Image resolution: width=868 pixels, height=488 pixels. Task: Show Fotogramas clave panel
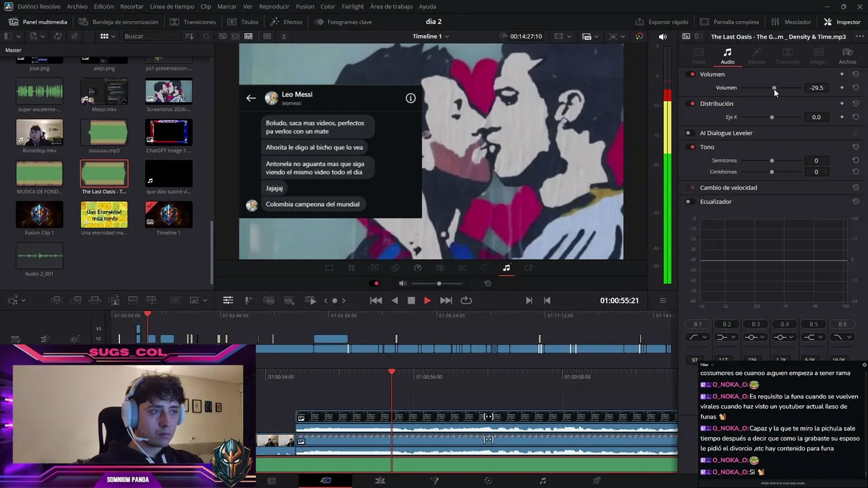(x=343, y=22)
